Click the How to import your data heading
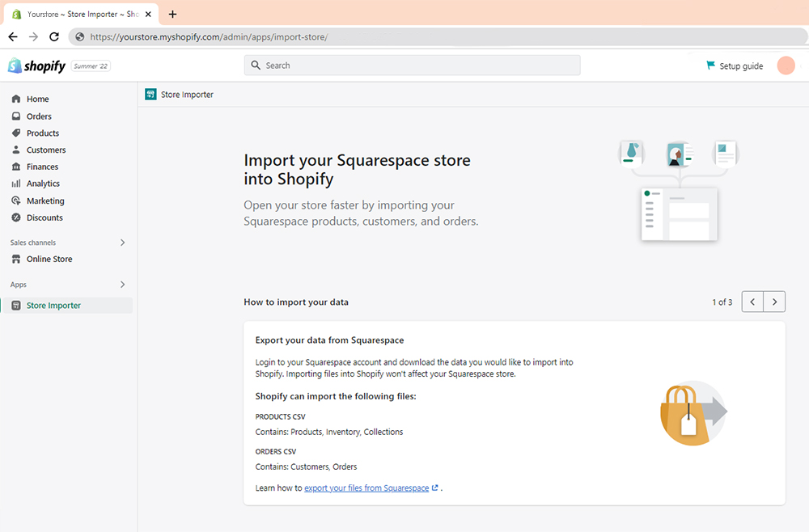The height and width of the screenshot is (532, 809). click(x=296, y=302)
